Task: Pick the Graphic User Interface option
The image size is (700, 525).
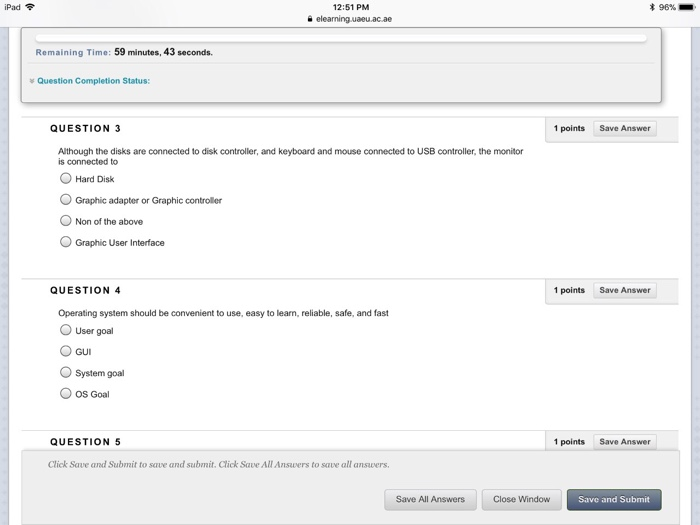Action: [x=66, y=242]
